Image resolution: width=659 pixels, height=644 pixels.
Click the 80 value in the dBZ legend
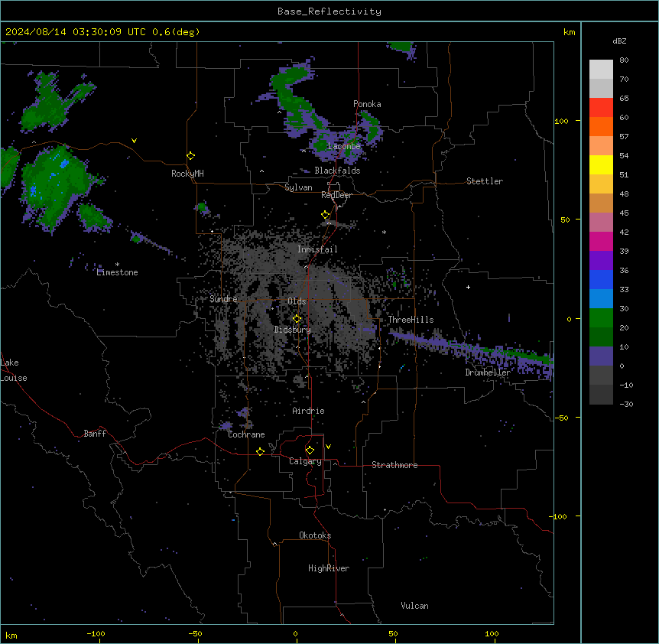point(624,60)
